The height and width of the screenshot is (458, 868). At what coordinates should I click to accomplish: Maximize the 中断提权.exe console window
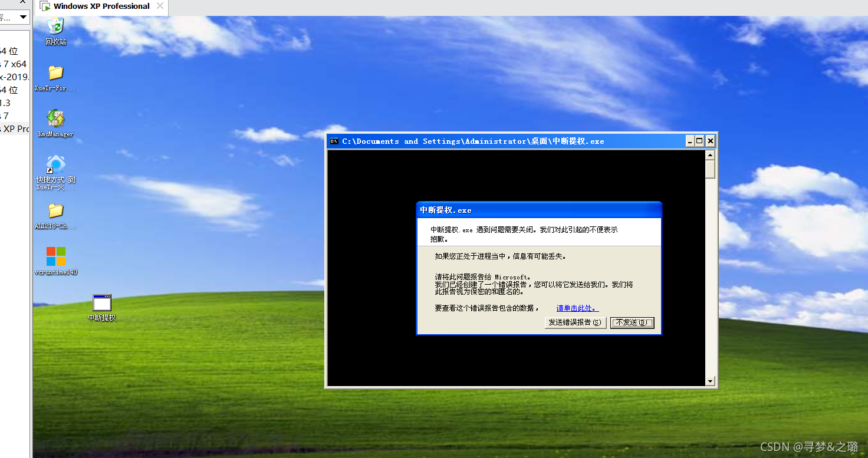click(700, 141)
